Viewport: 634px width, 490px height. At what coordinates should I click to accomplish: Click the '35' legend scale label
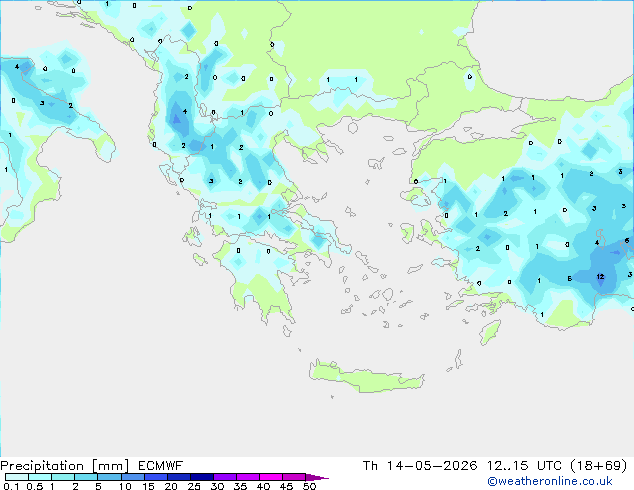pos(240,486)
